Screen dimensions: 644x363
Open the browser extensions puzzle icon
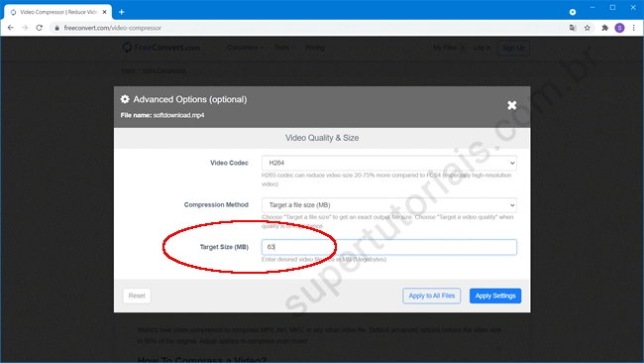point(604,28)
